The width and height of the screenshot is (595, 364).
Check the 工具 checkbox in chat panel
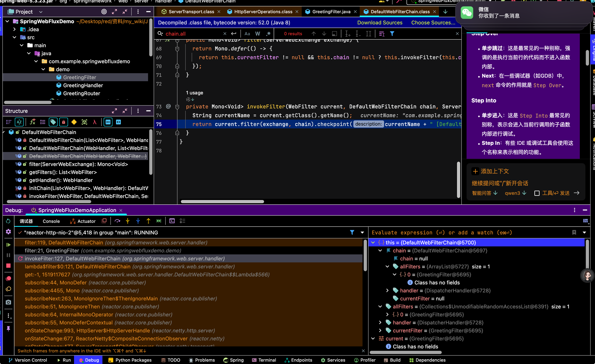point(537,193)
